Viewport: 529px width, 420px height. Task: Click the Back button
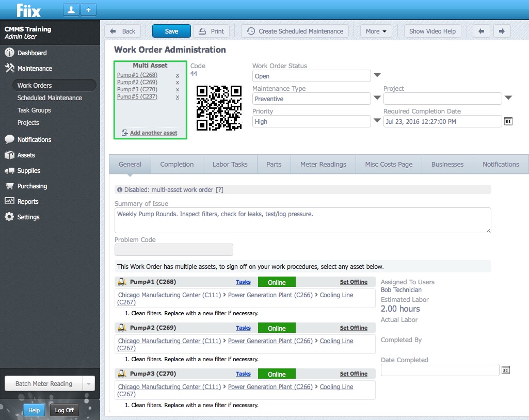coord(123,31)
